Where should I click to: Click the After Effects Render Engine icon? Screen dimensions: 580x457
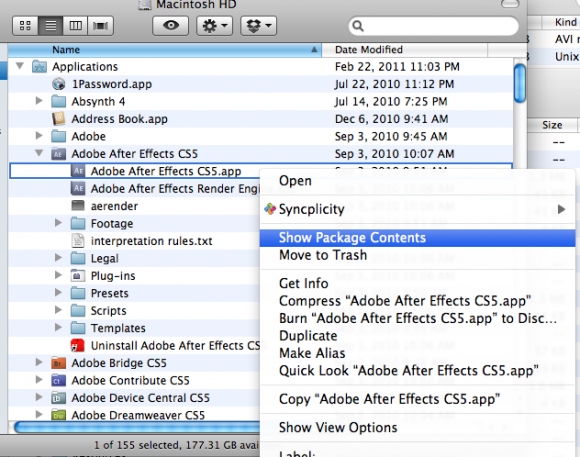pyautogui.click(x=78, y=188)
